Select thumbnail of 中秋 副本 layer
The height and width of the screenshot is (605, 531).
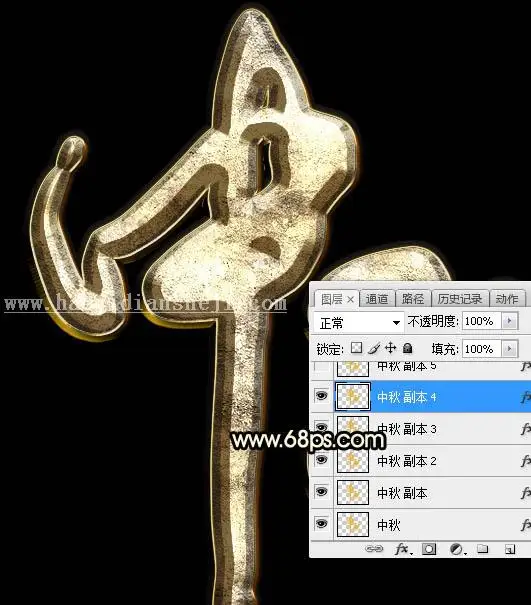tap(353, 493)
